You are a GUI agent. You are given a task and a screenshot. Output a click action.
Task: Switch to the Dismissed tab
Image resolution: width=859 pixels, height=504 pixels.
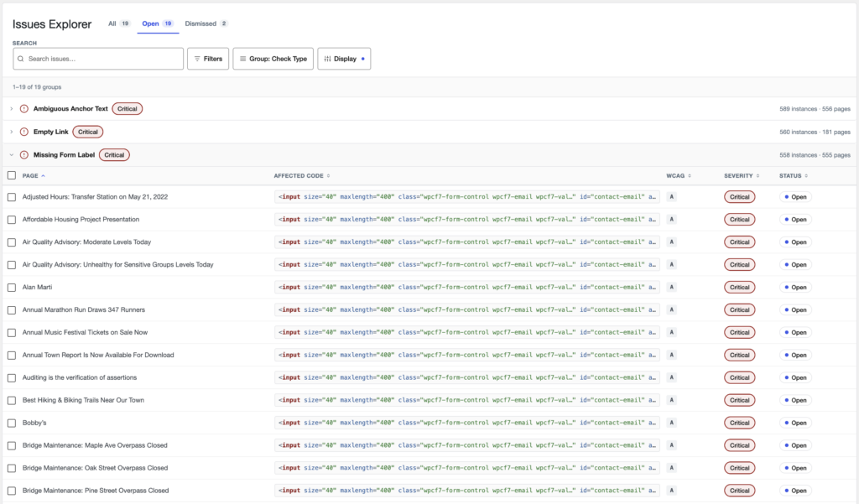tap(206, 23)
